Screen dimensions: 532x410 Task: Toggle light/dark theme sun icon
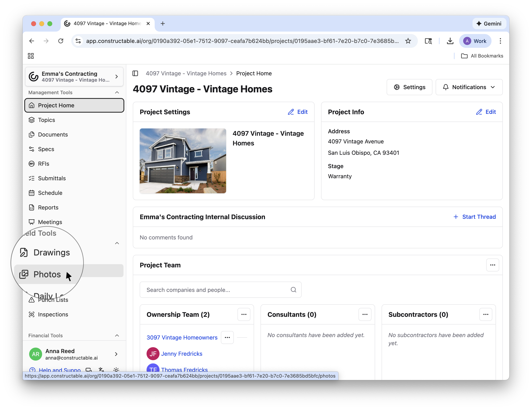click(116, 370)
